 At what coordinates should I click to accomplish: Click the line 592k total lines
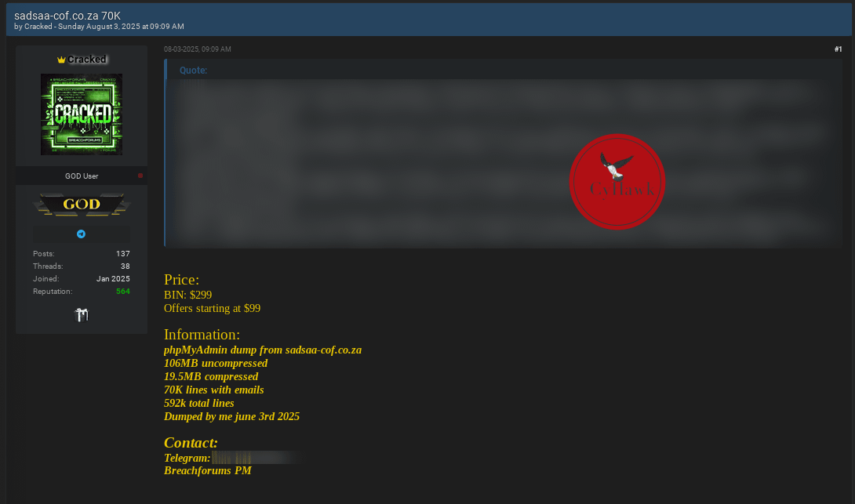click(199, 403)
